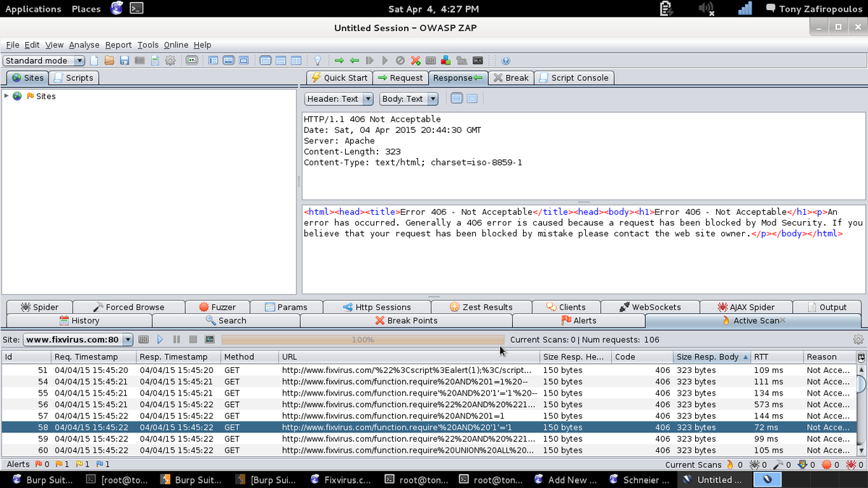Open the Body: Text dropdown

(x=409, y=99)
